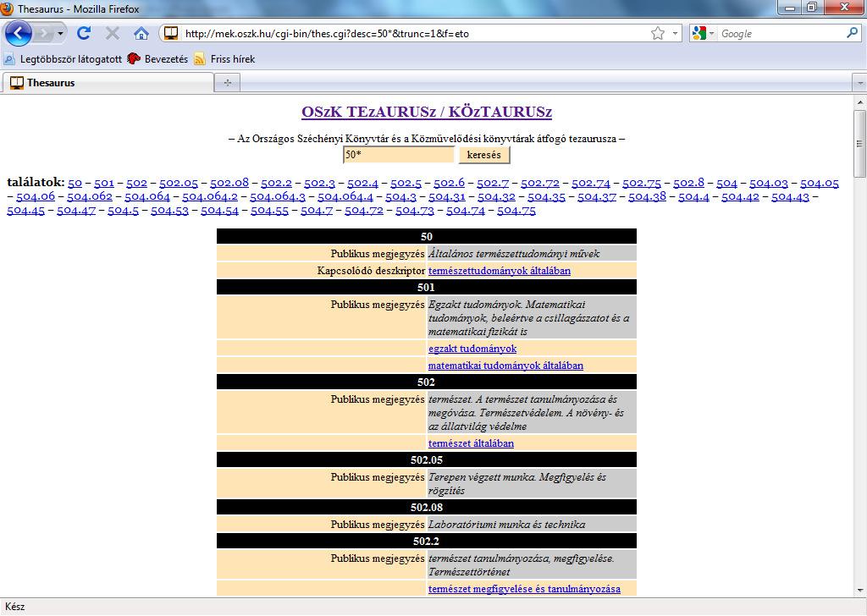Click the text Általános természettudományi művek

click(514, 254)
